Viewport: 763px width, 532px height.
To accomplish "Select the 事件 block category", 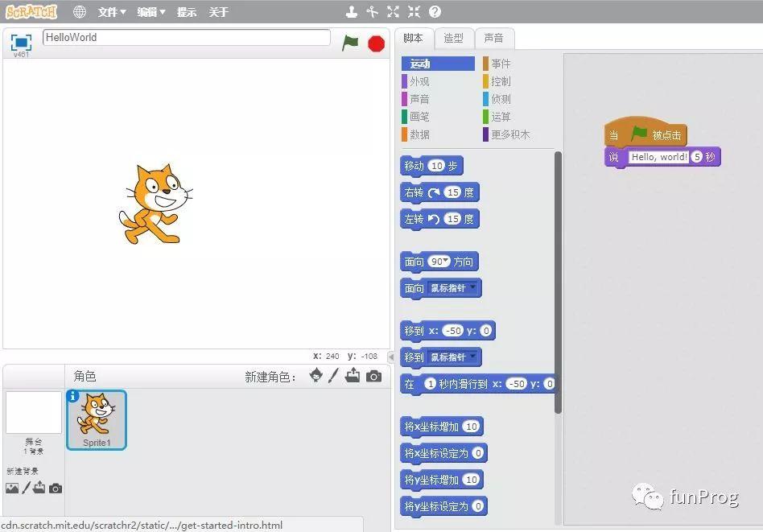I will (497, 64).
